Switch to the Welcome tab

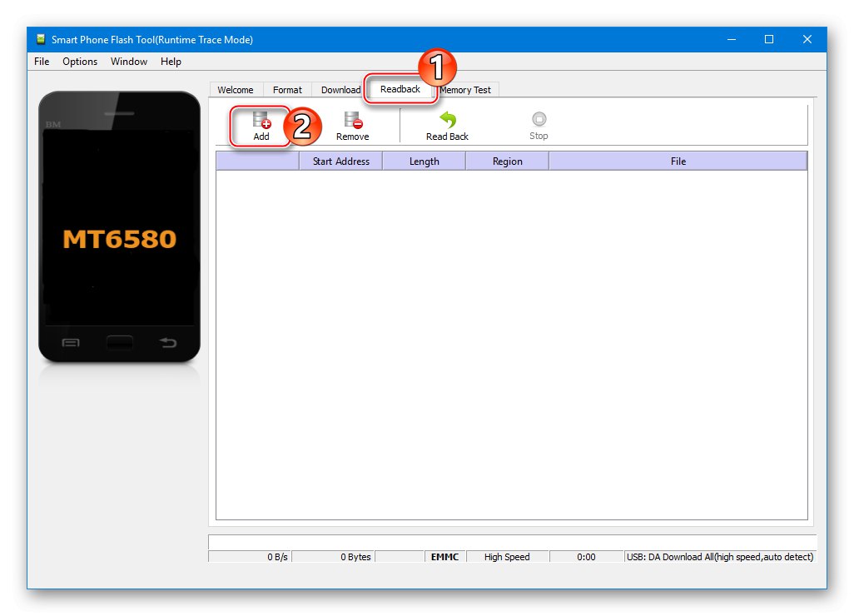(x=235, y=89)
